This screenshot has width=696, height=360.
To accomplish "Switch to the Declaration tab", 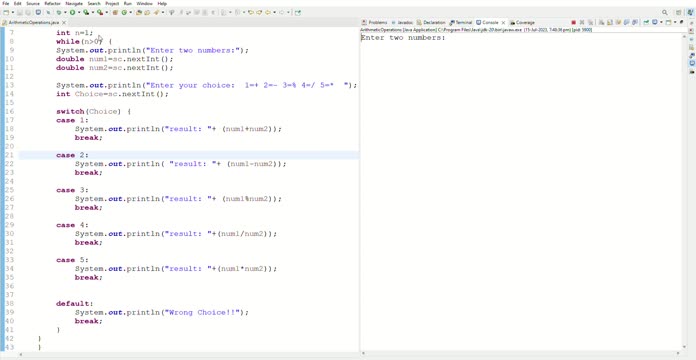I will click(431, 22).
